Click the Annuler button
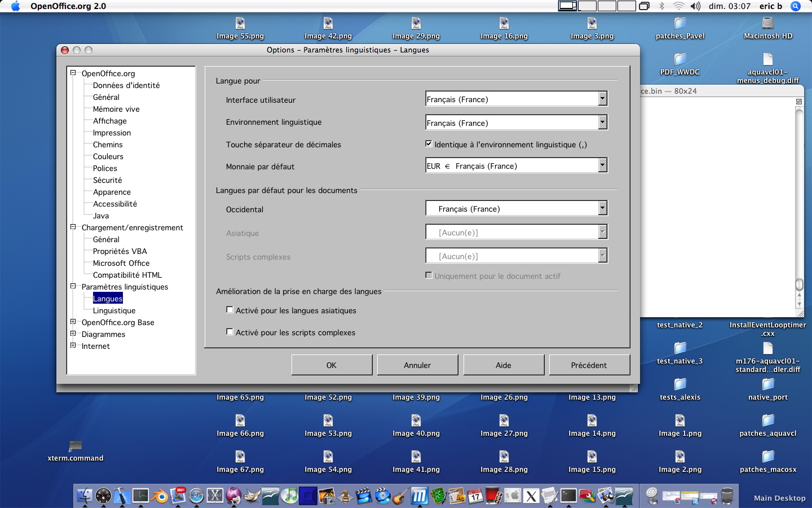 pyautogui.click(x=417, y=365)
